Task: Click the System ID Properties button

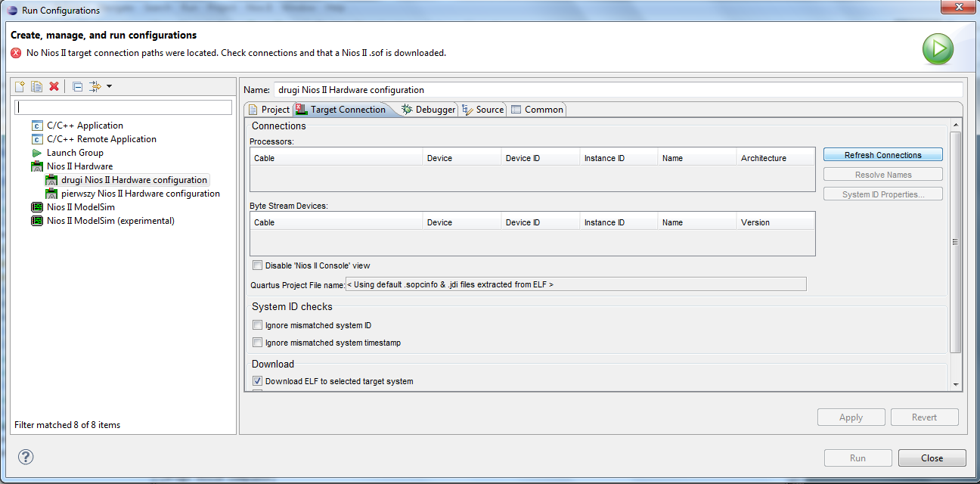Action: pyautogui.click(x=883, y=194)
